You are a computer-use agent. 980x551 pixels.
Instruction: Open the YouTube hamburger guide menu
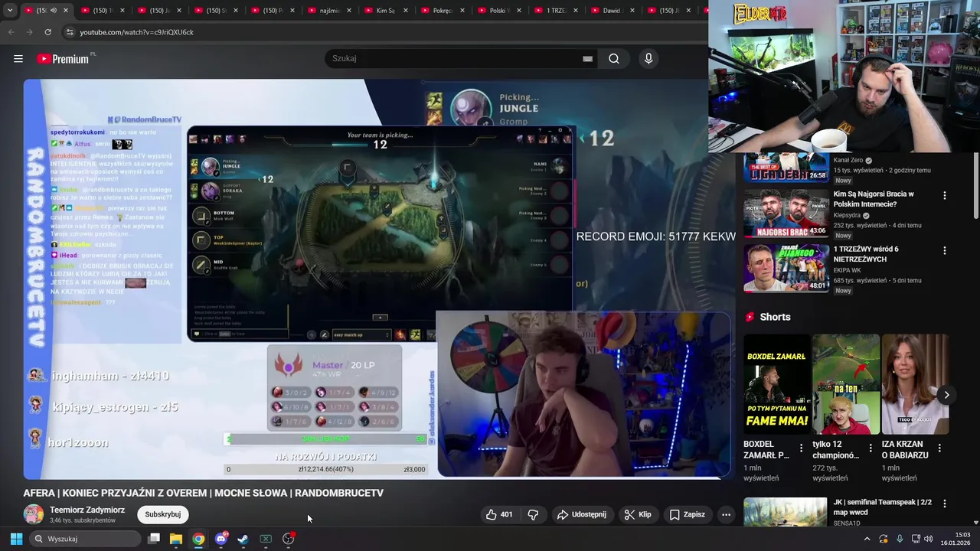pos(18,59)
